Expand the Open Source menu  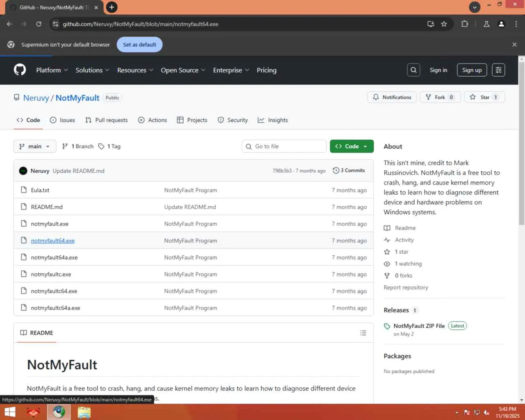coord(183,70)
